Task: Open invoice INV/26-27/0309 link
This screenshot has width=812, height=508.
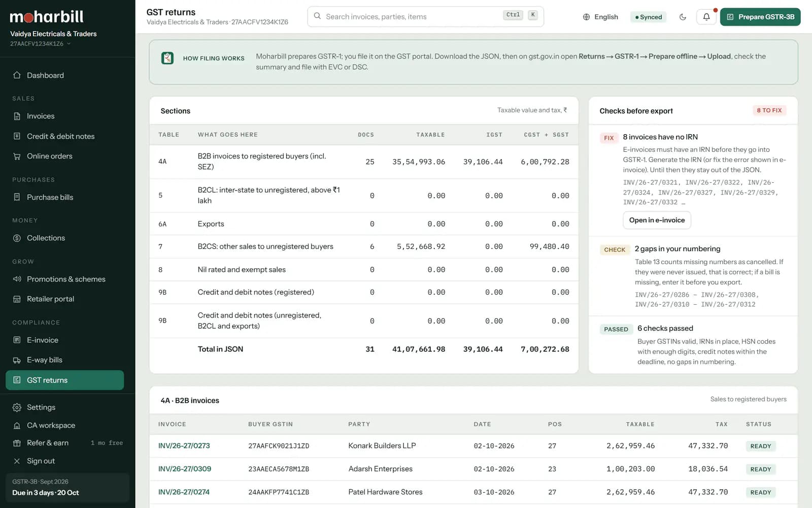Action: click(185, 469)
